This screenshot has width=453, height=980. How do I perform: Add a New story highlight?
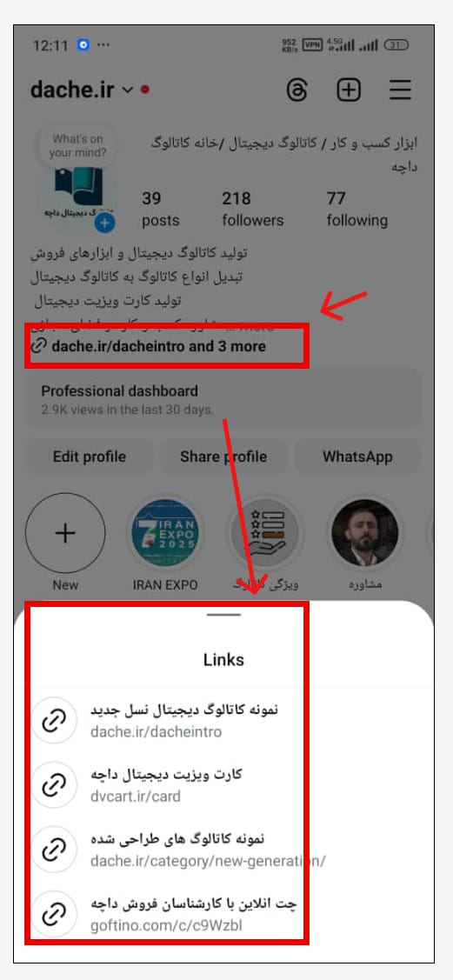coord(65,534)
